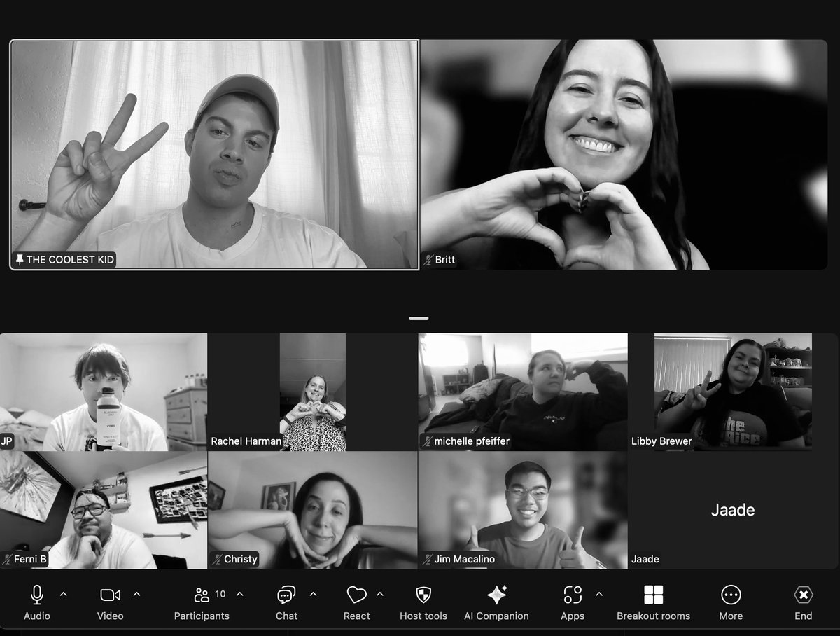Click the pin icon on THE COOLEST KID tile
The height and width of the screenshot is (636, 840).
pyautogui.click(x=20, y=259)
